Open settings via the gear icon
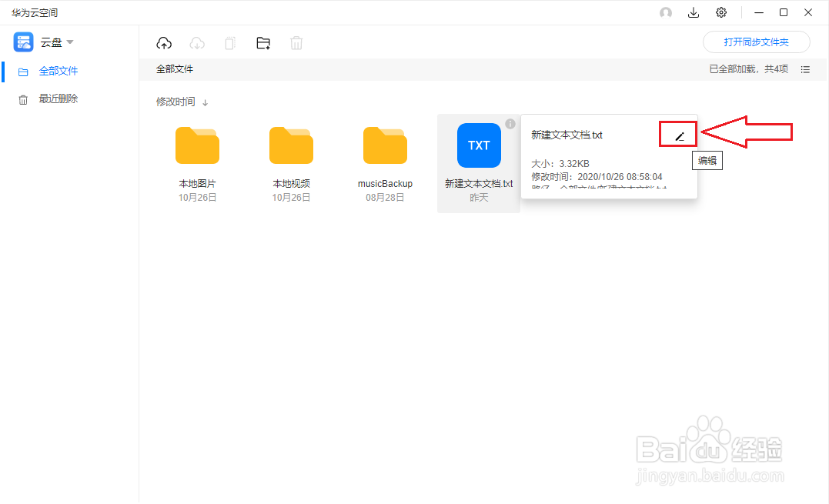Image resolution: width=829 pixels, height=504 pixels. pos(720,12)
